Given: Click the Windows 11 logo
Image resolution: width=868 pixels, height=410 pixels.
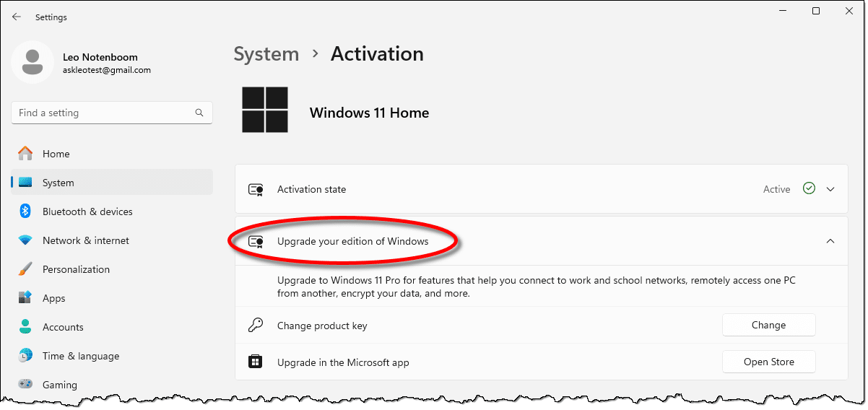Looking at the screenshot, I should pyautogui.click(x=264, y=110).
